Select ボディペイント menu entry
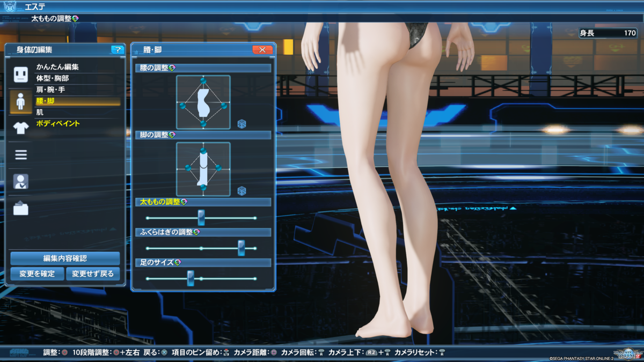This screenshot has width=644, height=362. (58, 123)
